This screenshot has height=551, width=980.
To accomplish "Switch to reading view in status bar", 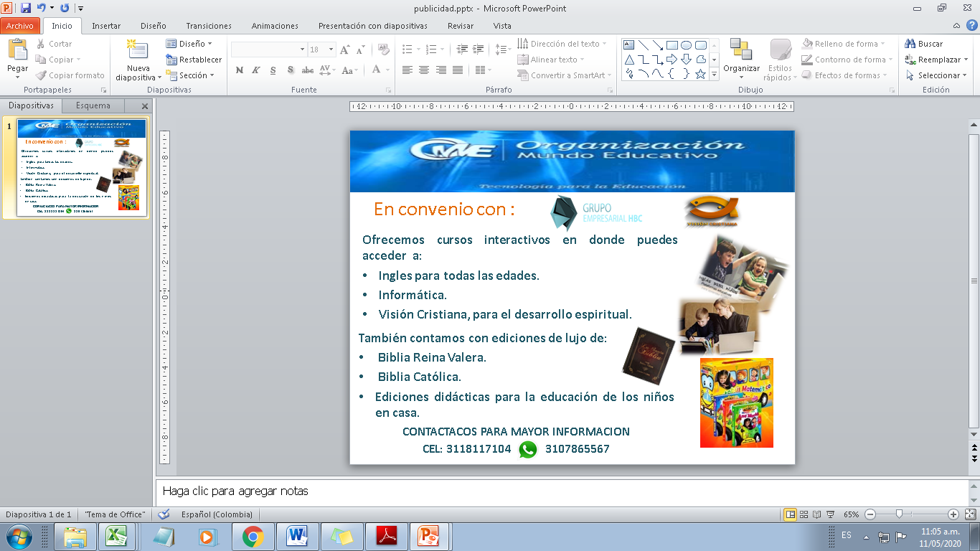I will point(817,514).
